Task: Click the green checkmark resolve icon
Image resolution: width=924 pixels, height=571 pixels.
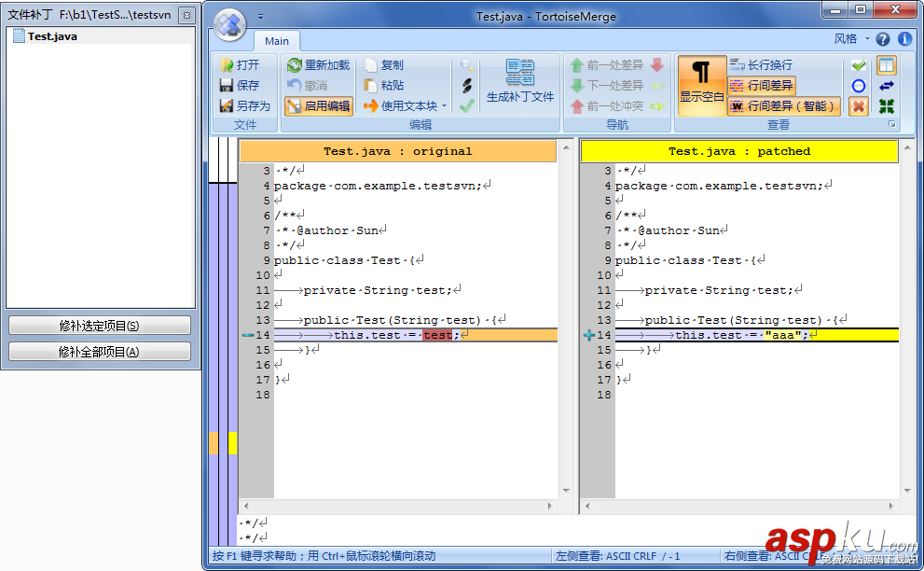Action: pos(467,106)
